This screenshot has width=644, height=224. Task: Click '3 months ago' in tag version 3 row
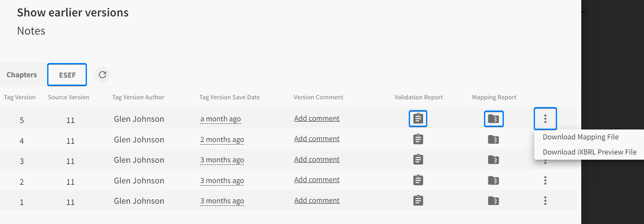222,160
